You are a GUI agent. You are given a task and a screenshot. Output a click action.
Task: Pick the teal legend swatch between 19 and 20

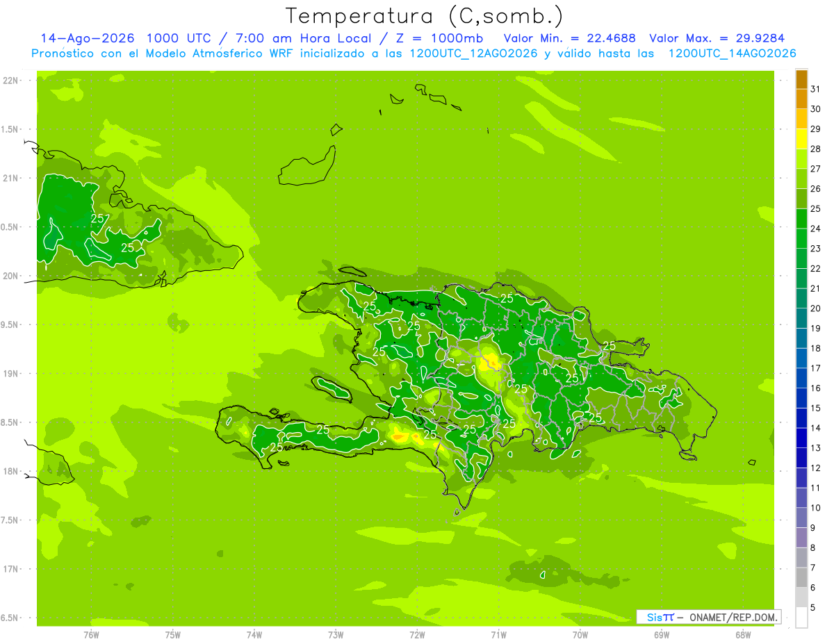pyautogui.click(x=801, y=318)
